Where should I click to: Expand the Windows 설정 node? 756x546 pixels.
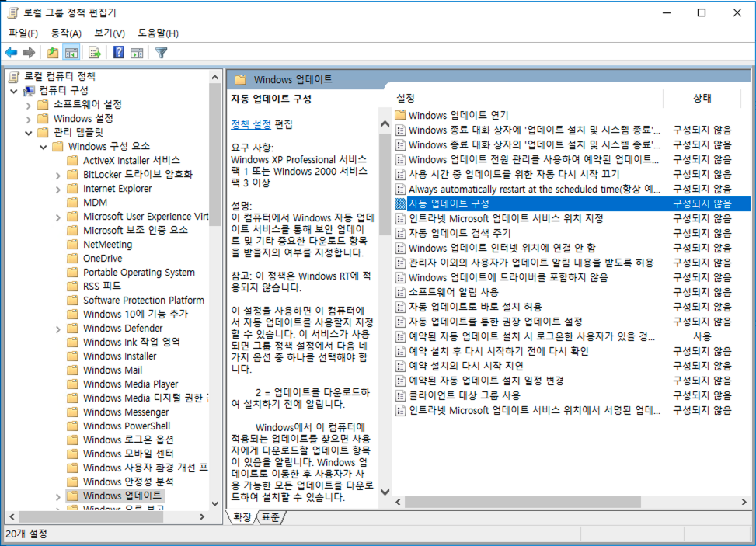(x=29, y=119)
